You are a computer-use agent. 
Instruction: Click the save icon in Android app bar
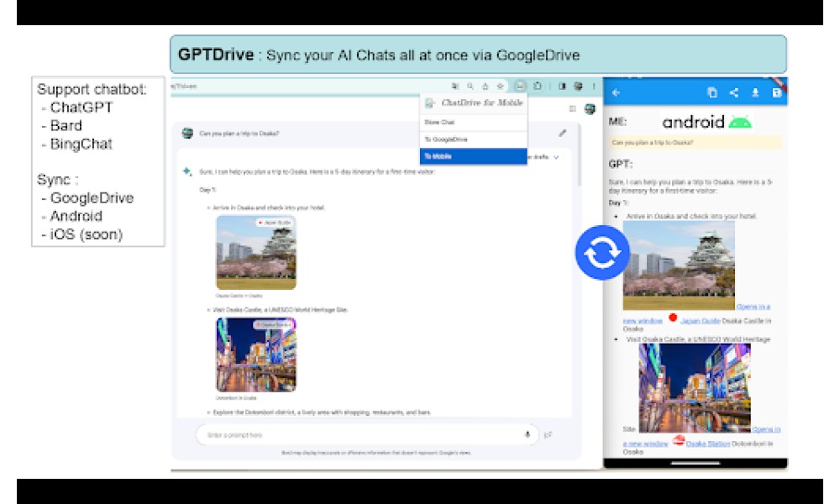tap(776, 92)
